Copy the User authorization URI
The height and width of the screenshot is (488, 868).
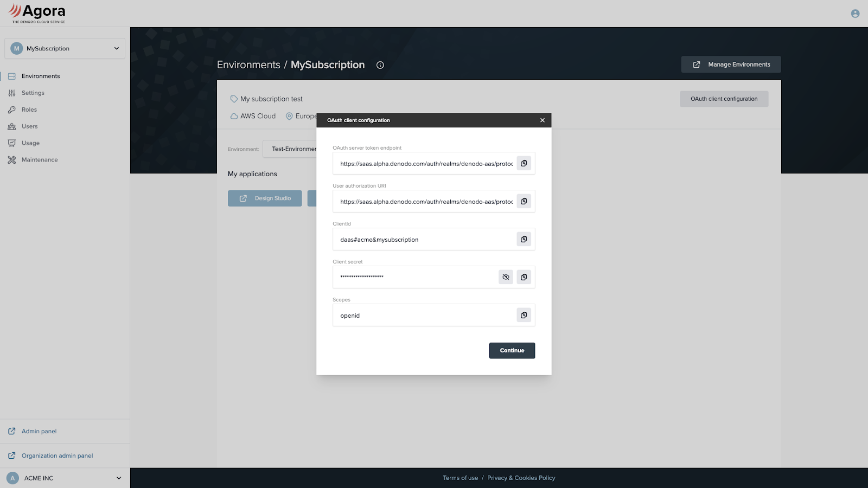[524, 201]
